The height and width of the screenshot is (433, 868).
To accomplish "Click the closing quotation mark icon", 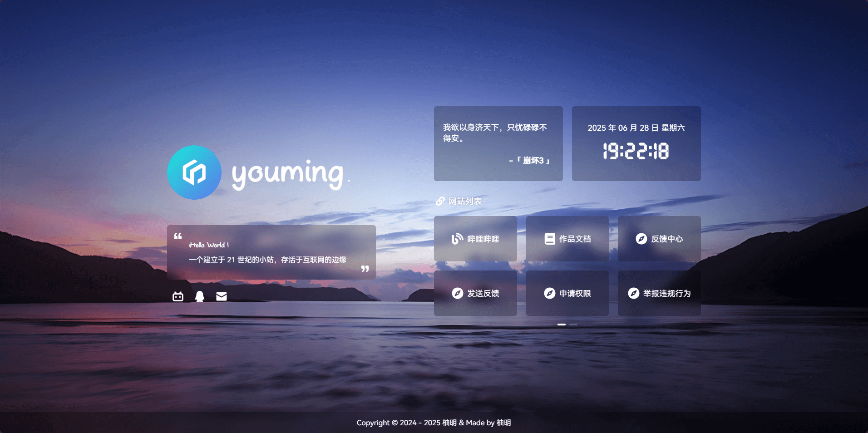I will click(365, 269).
